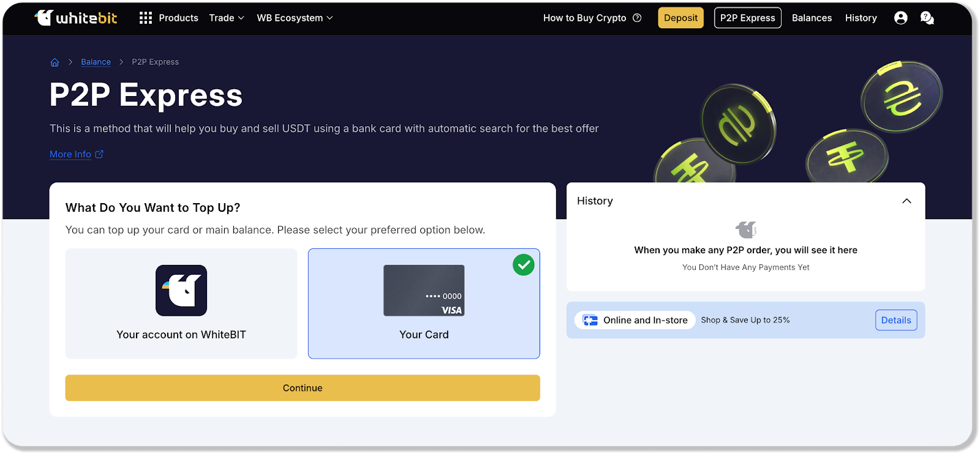
Task: Click the external link icon by More Info
Action: click(x=99, y=154)
